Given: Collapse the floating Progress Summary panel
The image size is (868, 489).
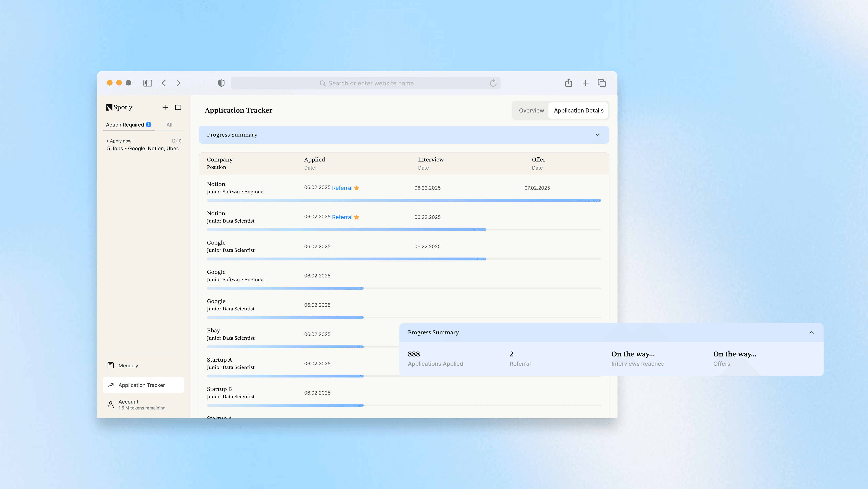Looking at the screenshot, I should tap(811, 332).
